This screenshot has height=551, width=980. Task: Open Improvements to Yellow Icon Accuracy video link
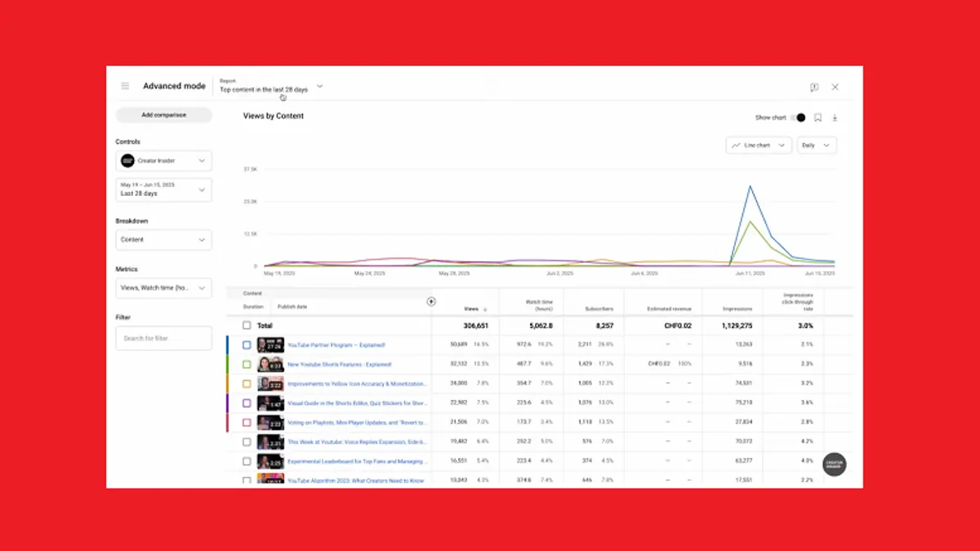pyautogui.click(x=357, y=384)
